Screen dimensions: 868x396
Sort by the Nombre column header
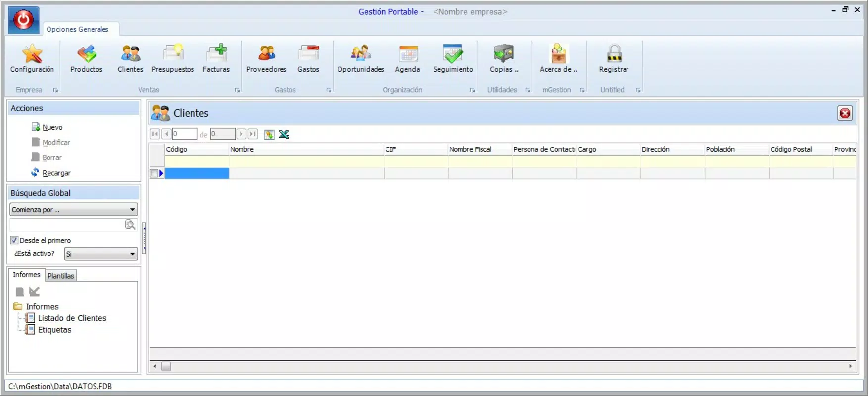(306, 149)
